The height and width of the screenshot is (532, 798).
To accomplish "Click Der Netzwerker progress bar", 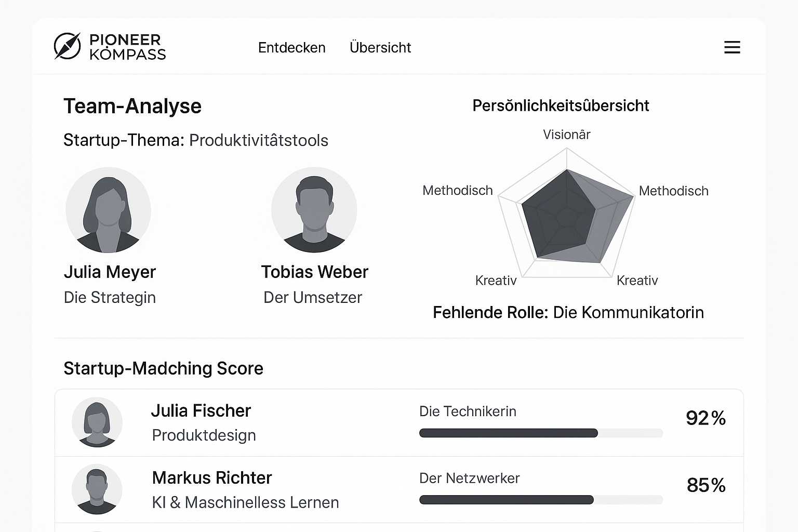I will [541, 500].
